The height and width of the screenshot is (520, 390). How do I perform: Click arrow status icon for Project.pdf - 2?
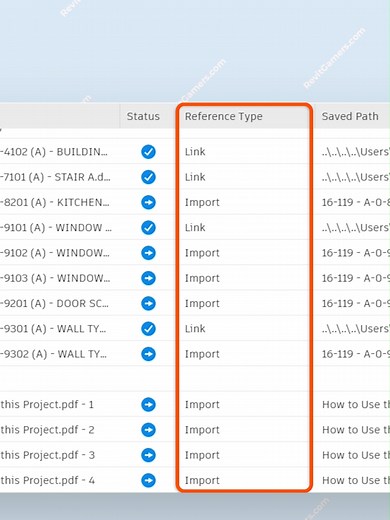148,430
